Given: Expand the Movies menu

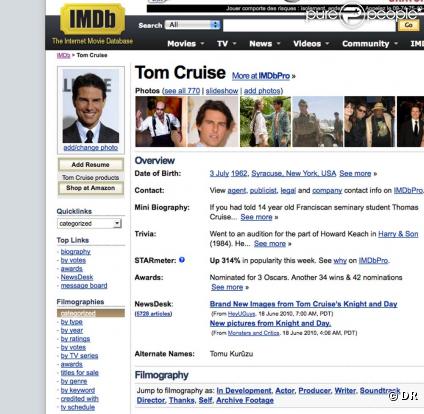Looking at the screenshot, I should click(185, 44).
